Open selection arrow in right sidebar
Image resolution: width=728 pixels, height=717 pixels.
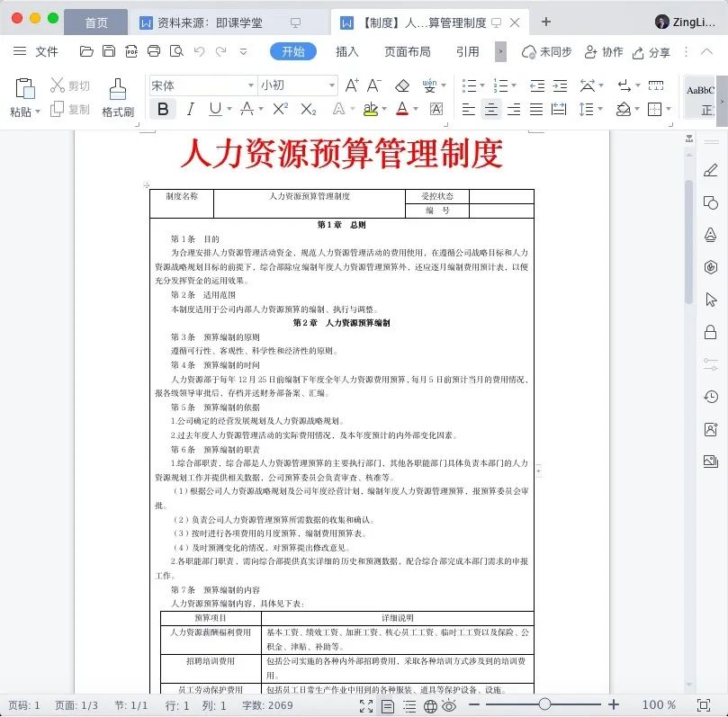[710, 300]
